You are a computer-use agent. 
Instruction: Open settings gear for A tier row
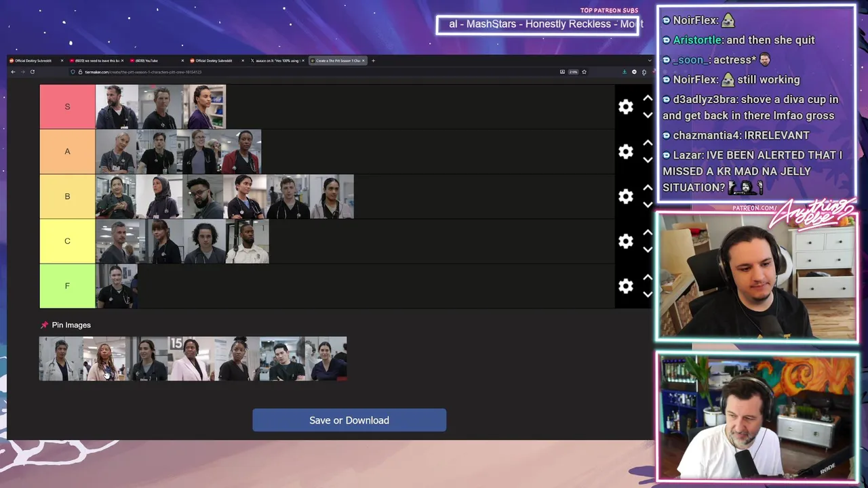[x=625, y=152]
